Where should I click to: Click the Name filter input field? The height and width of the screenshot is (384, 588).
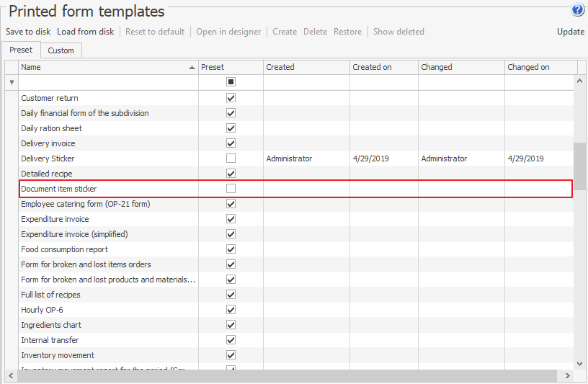(x=108, y=82)
